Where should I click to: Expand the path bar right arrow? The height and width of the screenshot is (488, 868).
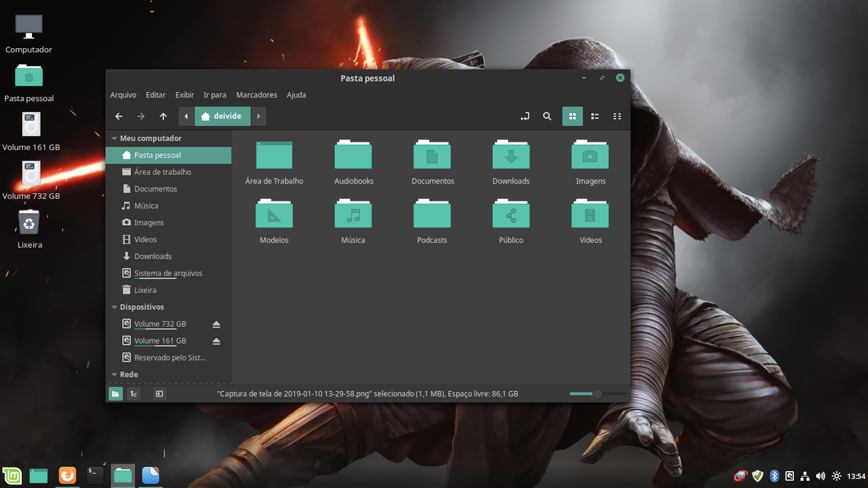pyautogui.click(x=258, y=116)
